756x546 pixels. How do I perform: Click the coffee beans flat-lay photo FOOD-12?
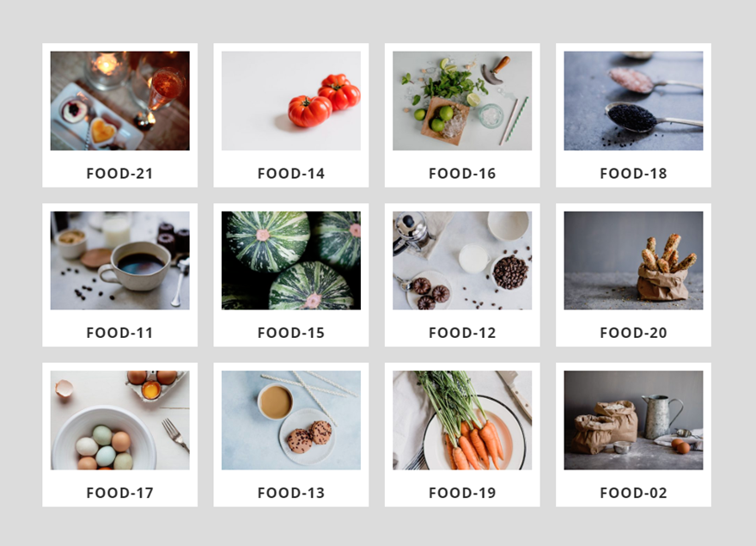point(462,261)
